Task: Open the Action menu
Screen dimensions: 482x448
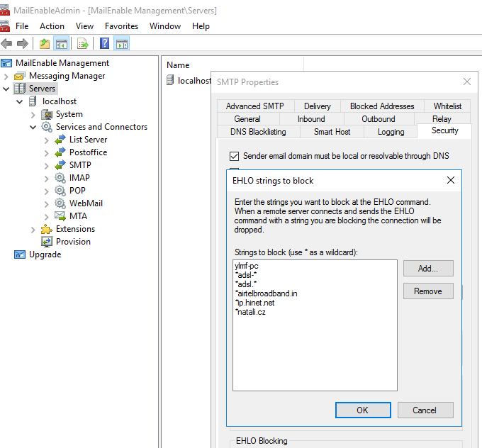Action: [52, 26]
